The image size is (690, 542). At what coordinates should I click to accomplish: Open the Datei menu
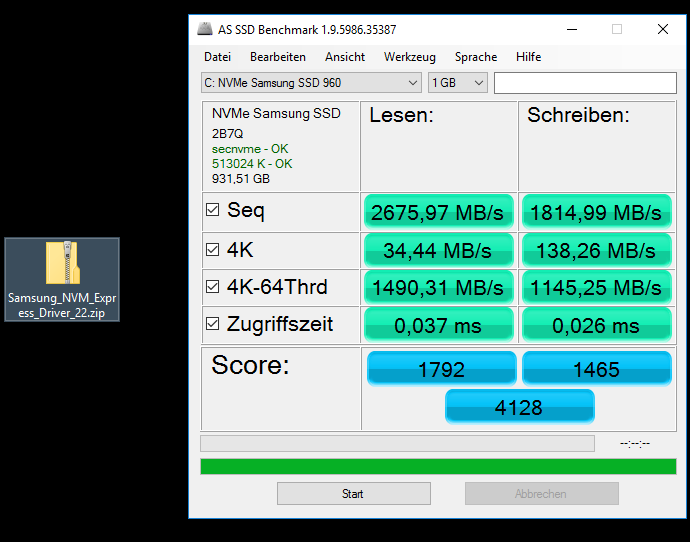[x=217, y=57]
